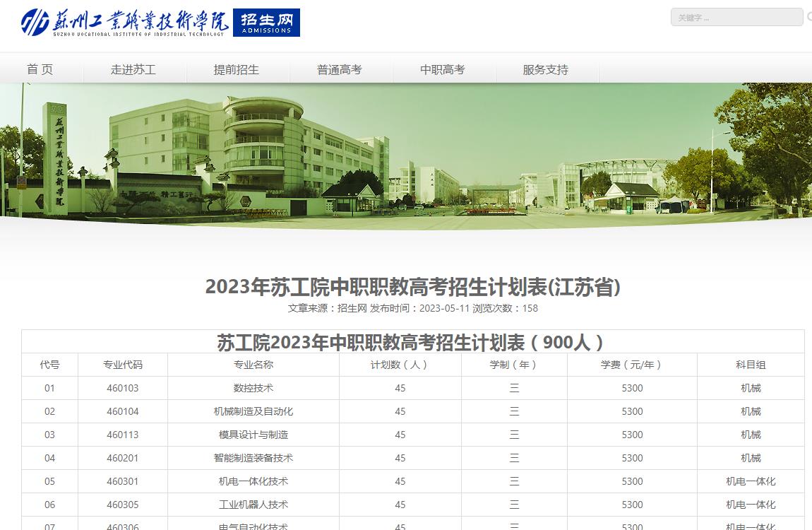The image size is (812, 530).
Task: Click the row number 03 cell
Action: [49, 435]
